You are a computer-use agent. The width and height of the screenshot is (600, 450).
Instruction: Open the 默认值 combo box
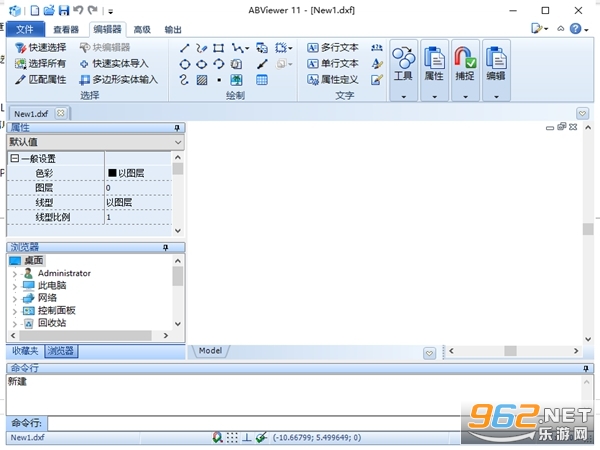[x=96, y=142]
